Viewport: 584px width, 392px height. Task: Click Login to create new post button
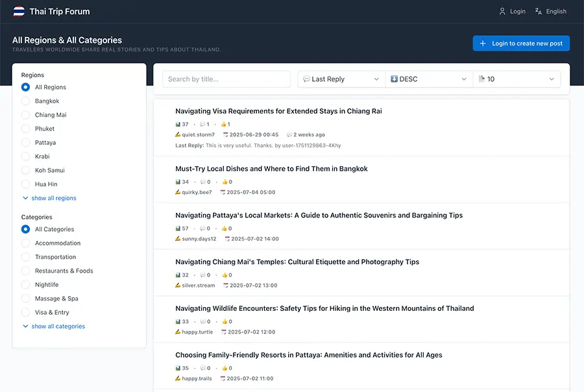[x=521, y=43]
